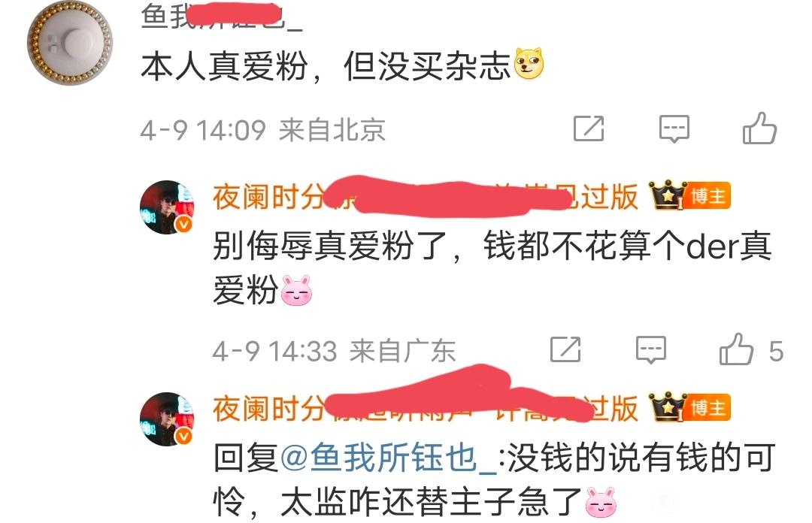Open the first 夜阑时分 reply avatar
The image size is (812, 523).
coord(167,207)
